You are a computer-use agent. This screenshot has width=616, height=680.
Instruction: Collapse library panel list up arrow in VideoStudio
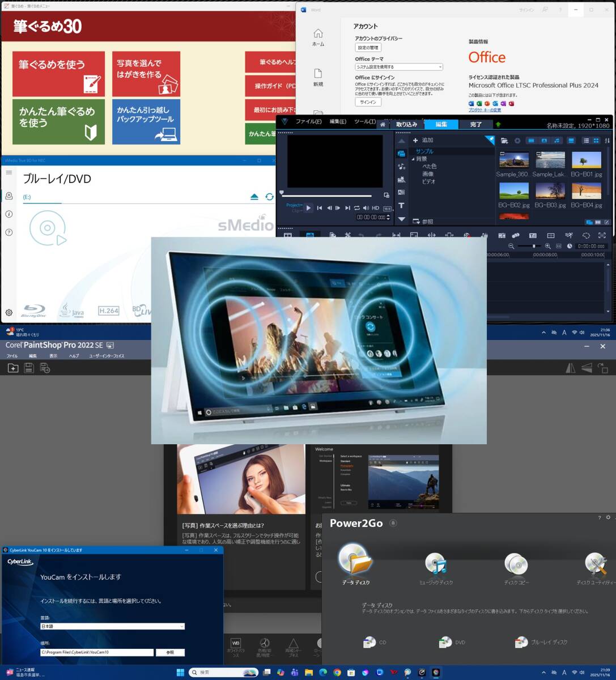point(402,141)
